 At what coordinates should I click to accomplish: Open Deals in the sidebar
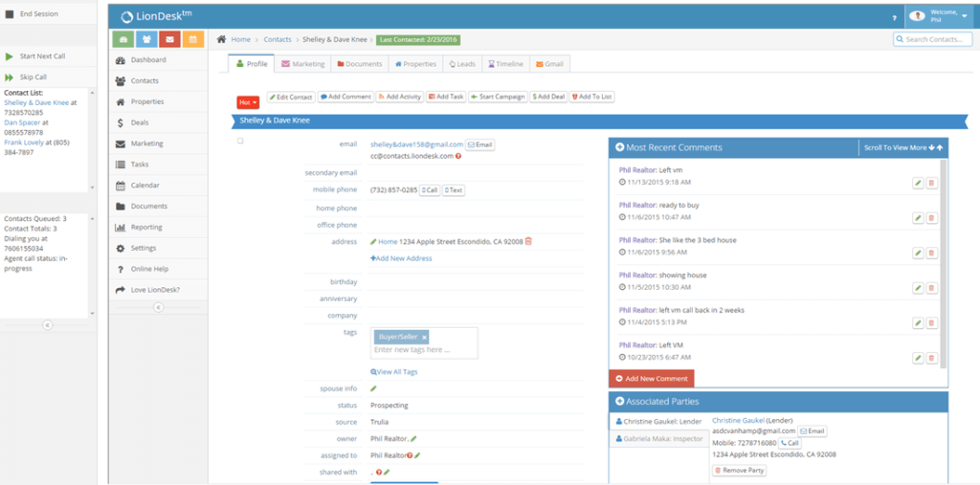[x=158, y=122]
